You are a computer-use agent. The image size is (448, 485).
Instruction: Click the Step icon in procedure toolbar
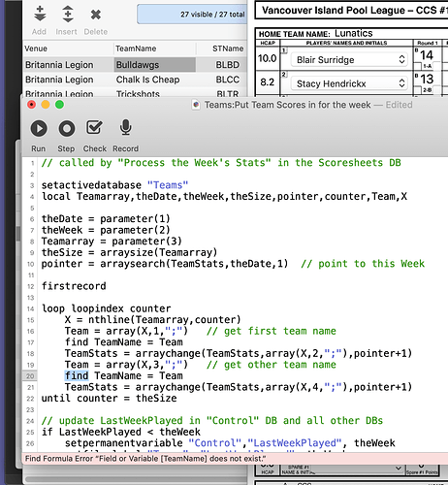[67, 129]
